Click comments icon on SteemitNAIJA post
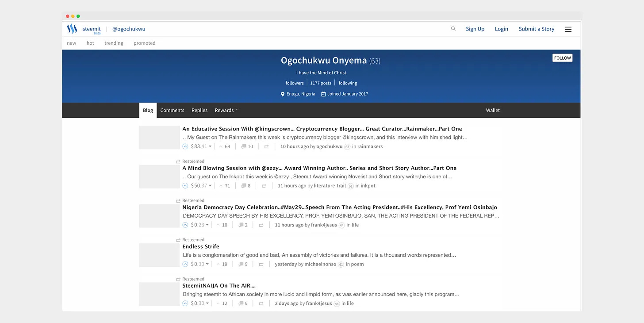The image size is (644, 323). click(x=241, y=304)
